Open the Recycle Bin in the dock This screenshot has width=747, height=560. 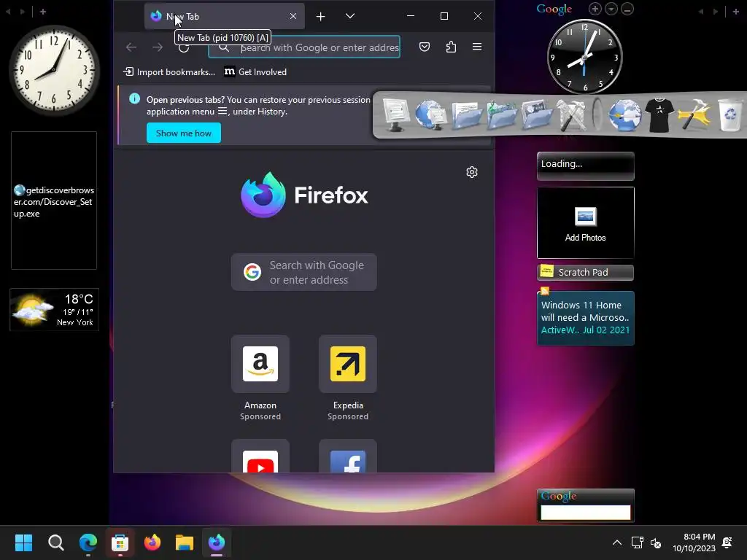tap(729, 114)
